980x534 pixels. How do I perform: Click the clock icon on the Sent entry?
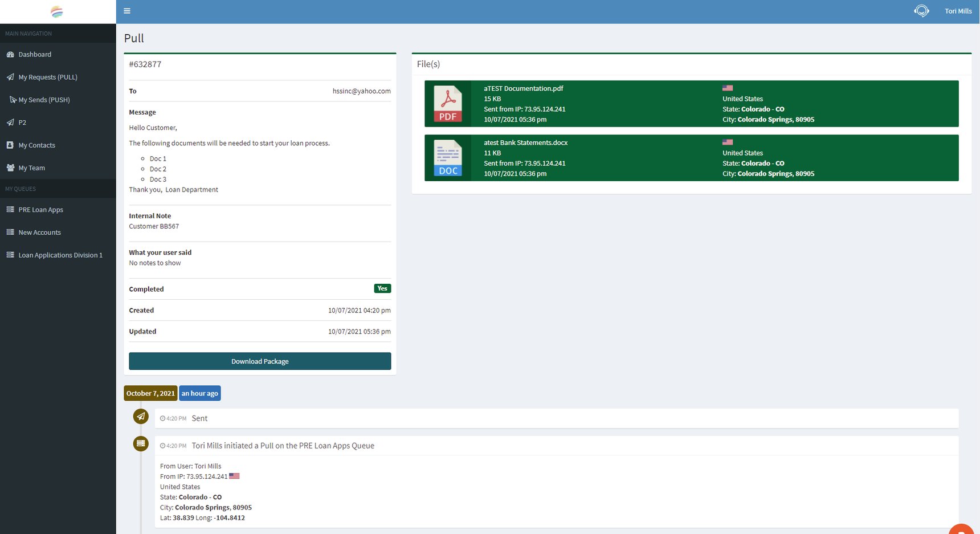(x=162, y=418)
